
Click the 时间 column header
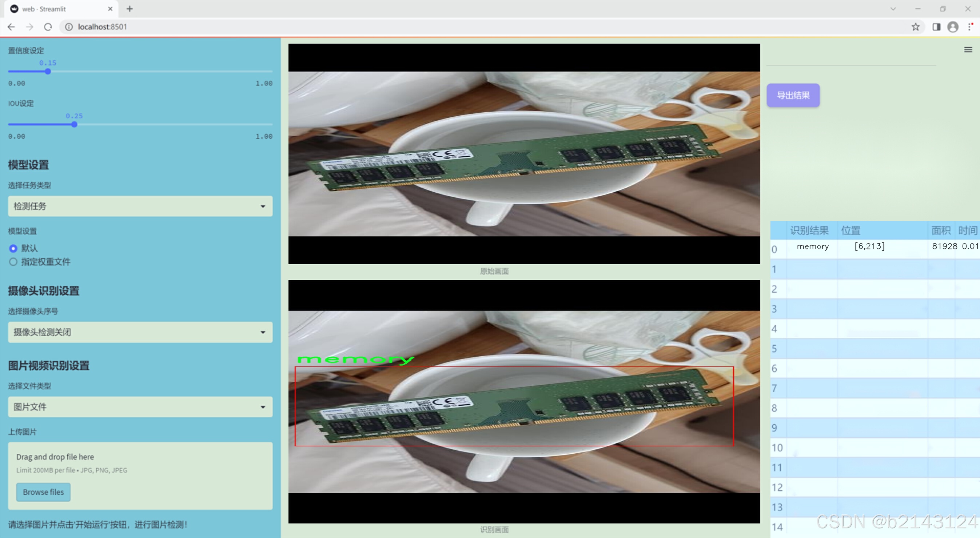(x=967, y=230)
